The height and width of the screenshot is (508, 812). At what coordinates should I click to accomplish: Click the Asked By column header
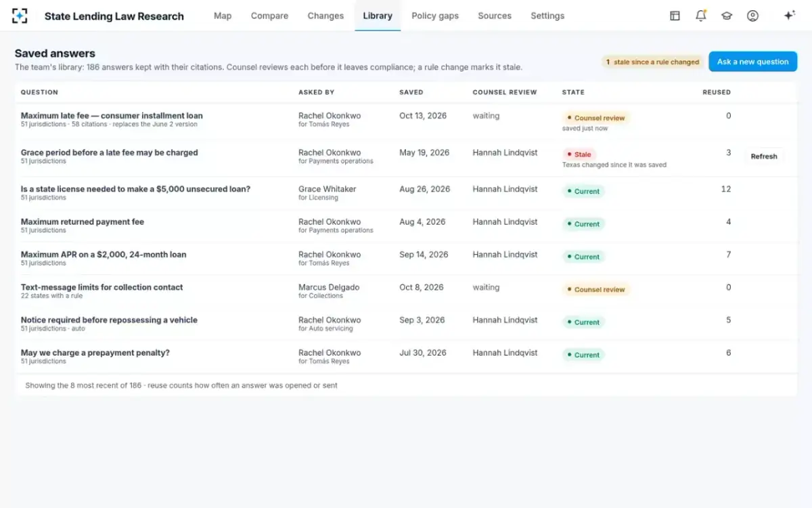coord(317,92)
